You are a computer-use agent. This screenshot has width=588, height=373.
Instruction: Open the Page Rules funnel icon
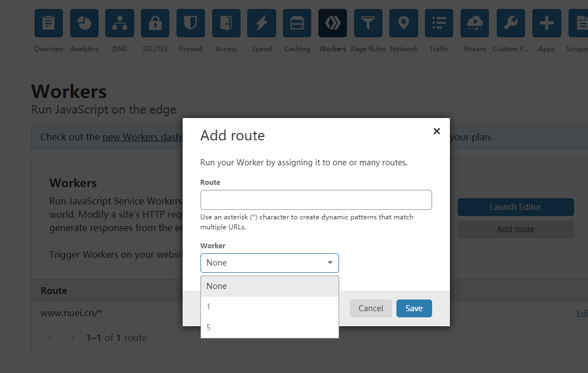(x=368, y=23)
